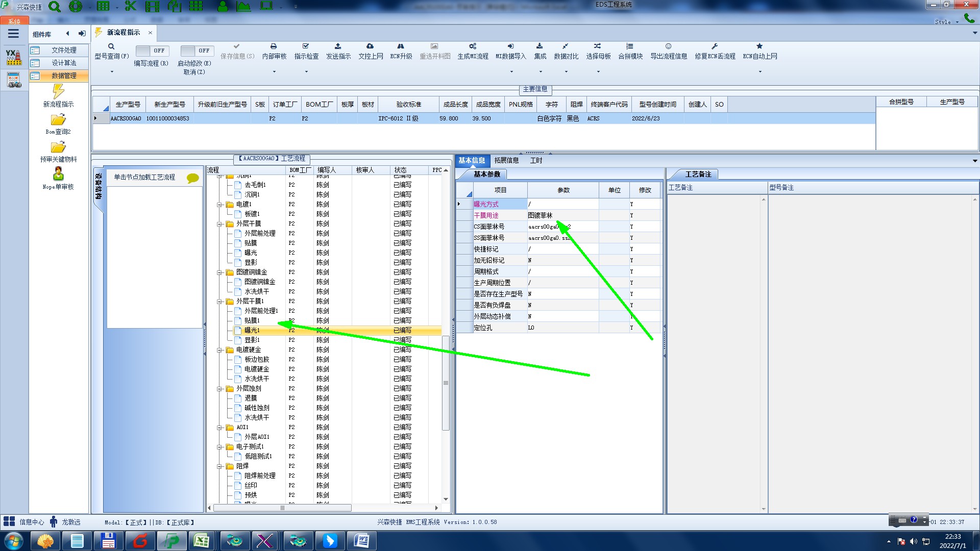980x551 pixels.
Task: Click 数据对比 compare icon
Action: pos(566,46)
